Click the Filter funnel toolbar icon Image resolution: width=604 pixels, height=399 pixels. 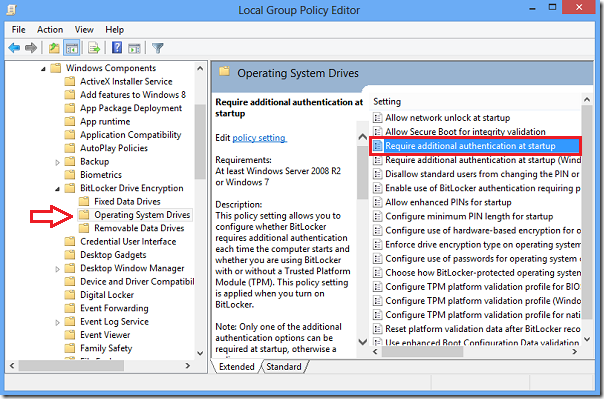[x=158, y=48]
